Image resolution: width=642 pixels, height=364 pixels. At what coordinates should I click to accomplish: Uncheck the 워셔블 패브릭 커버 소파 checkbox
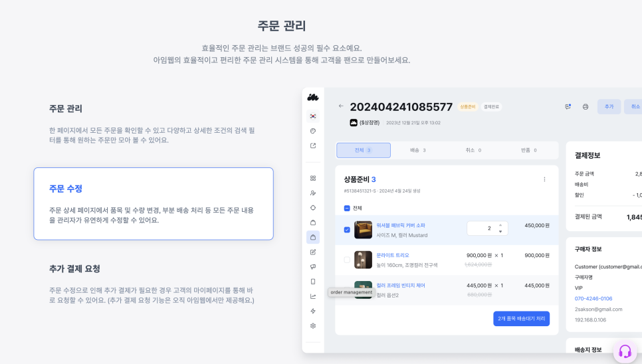pos(347,230)
